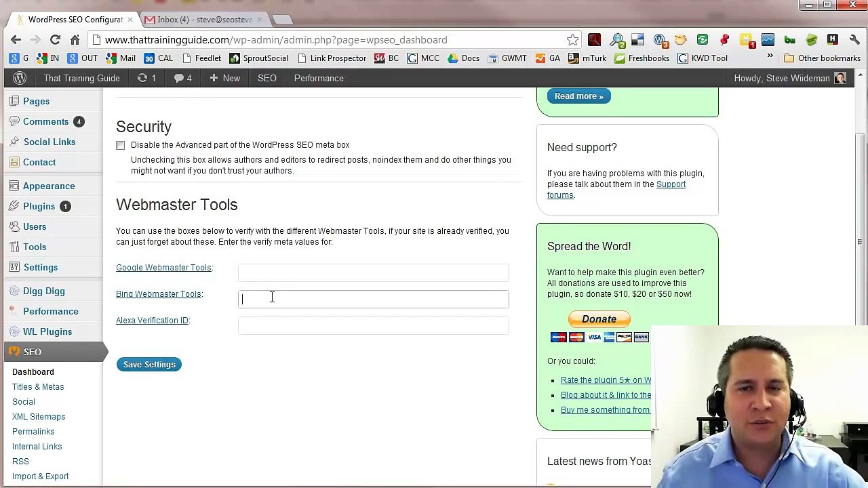Click the Comments sidebar icon
Screen dimensions: 868x488
point(14,121)
